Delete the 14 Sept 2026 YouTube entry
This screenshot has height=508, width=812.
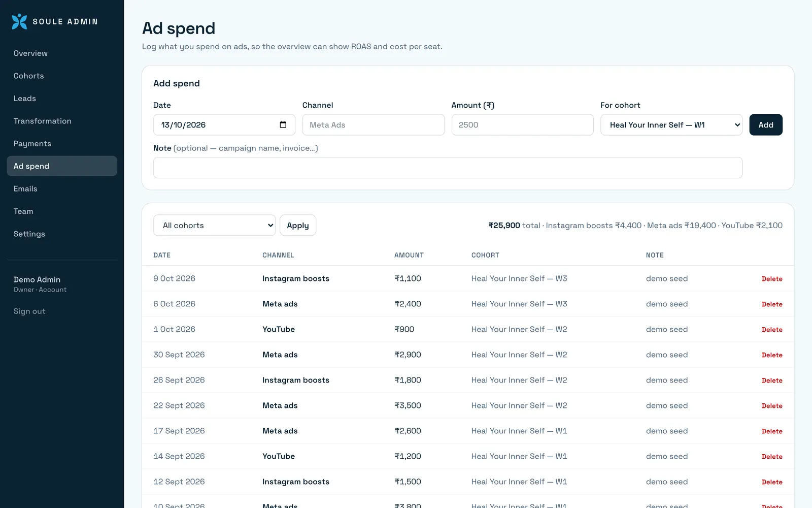click(772, 457)
